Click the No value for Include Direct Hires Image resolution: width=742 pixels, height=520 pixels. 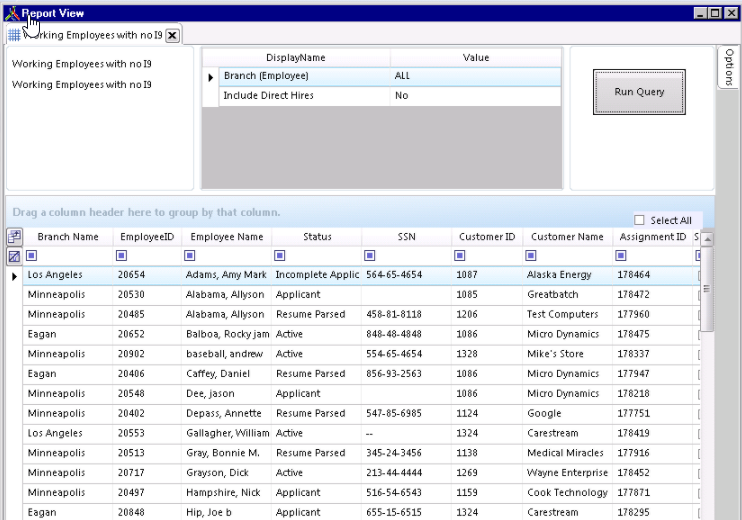tap(475, 96)
